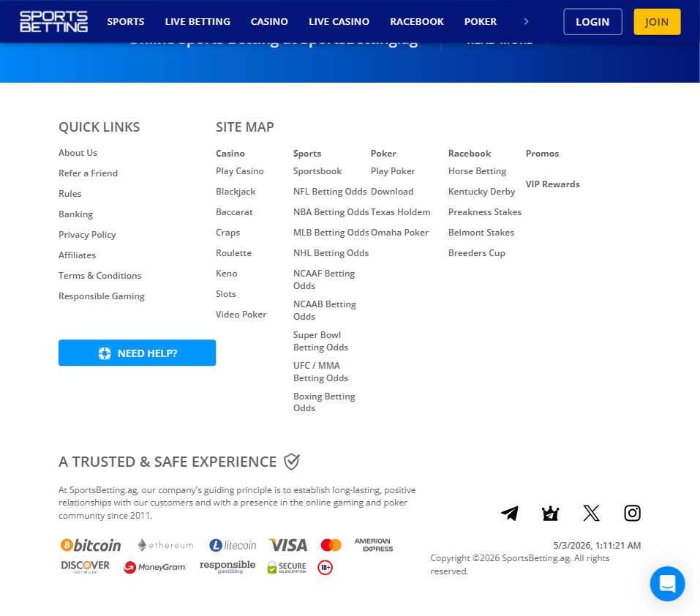Image resolution: width=700 pixels, height=616 pixels.
Task: Open the Video Poker link
Action: [x=241, y=315]
